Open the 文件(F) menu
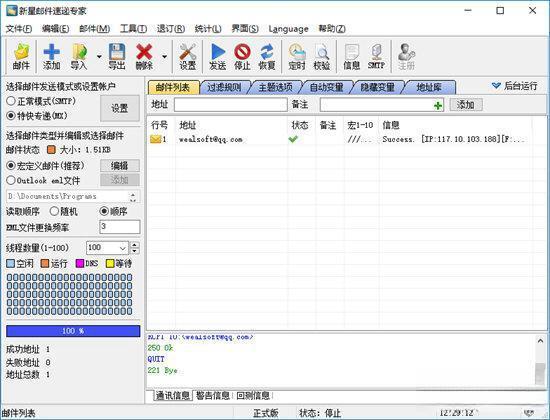Screen dimensions: 550x420 point(19,29)
